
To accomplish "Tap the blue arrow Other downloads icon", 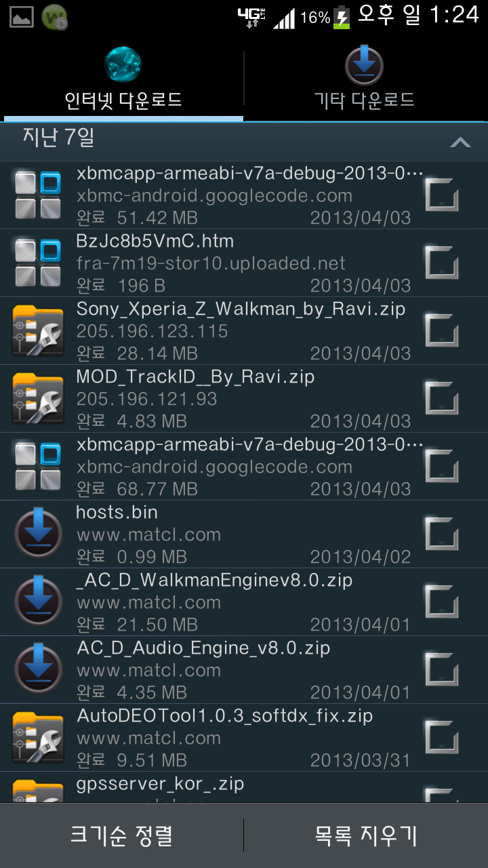I will [365, 66].
